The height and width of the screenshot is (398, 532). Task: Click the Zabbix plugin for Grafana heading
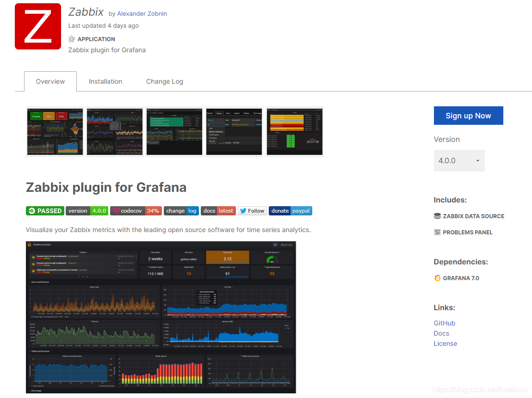(106, 187)
